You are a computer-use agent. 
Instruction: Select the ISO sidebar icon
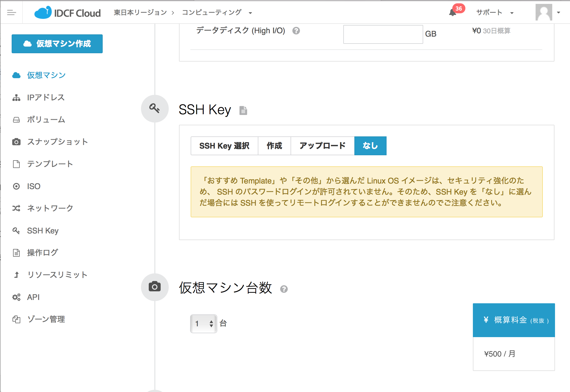[16, 186]
